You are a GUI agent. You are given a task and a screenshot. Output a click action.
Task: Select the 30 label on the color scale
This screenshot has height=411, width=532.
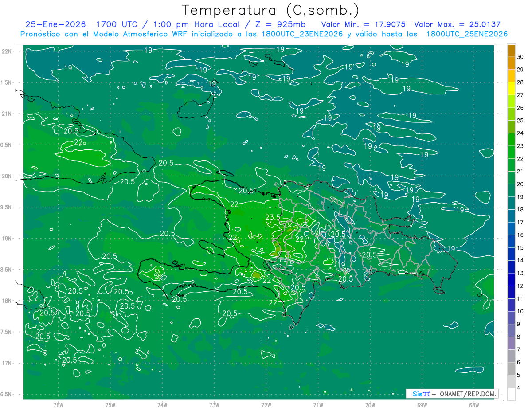point(520,57)
